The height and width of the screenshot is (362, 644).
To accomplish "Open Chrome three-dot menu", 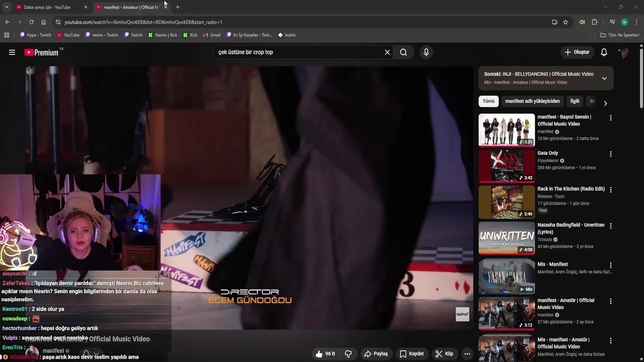I will pyautogui.click(x=636, y=22).
